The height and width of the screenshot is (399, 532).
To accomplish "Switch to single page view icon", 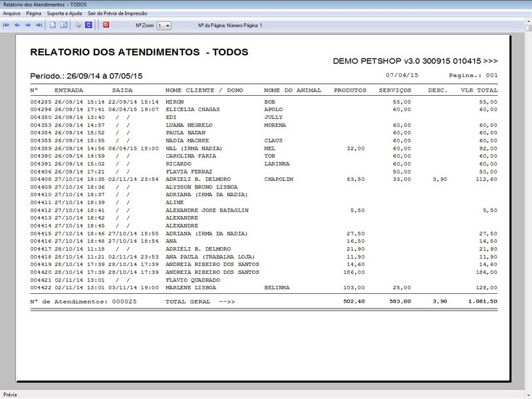I will (53, 25).
